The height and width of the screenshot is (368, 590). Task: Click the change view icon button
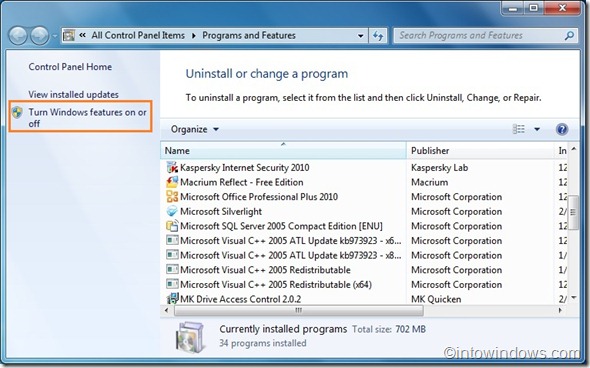pyautogui.click(x=519, y=129)
